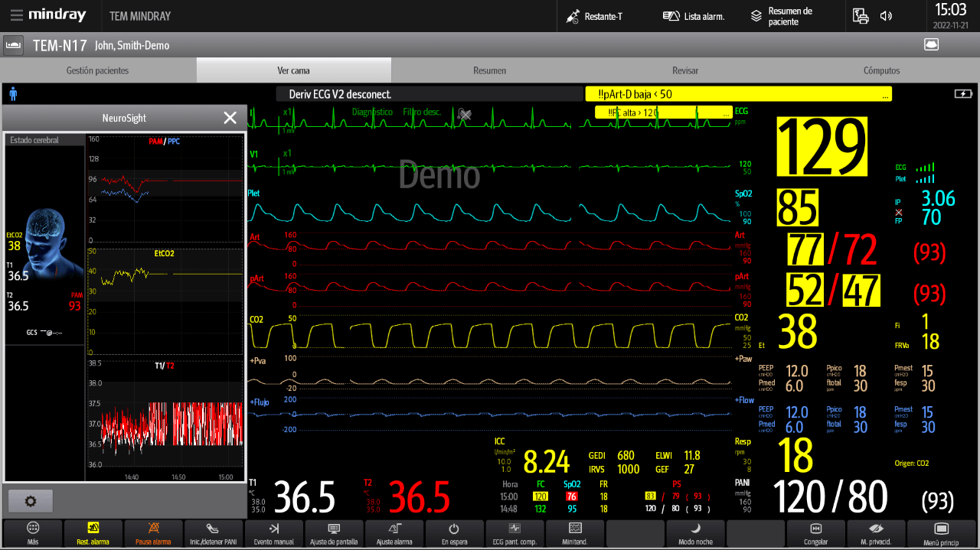
Task: Click the blue patient figure icon
Action: tap(13, 94)
